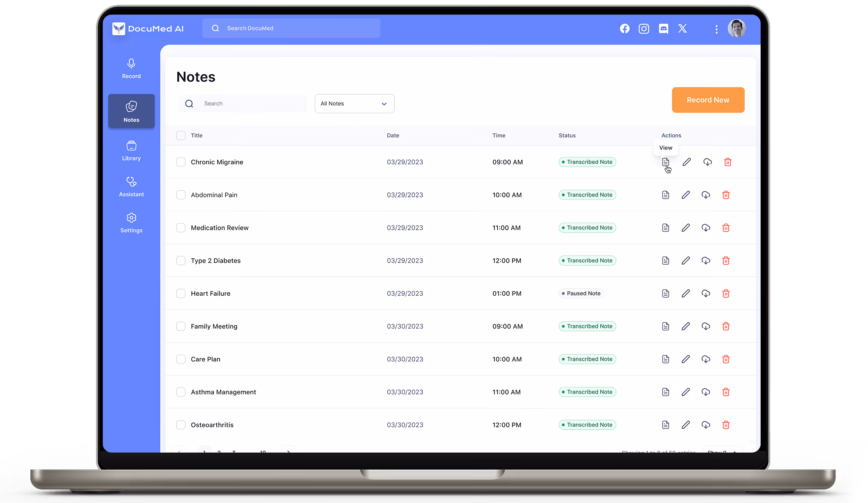Tick the Care Plan row checkbox
This screenshot has width=868, height=503.
181,359
